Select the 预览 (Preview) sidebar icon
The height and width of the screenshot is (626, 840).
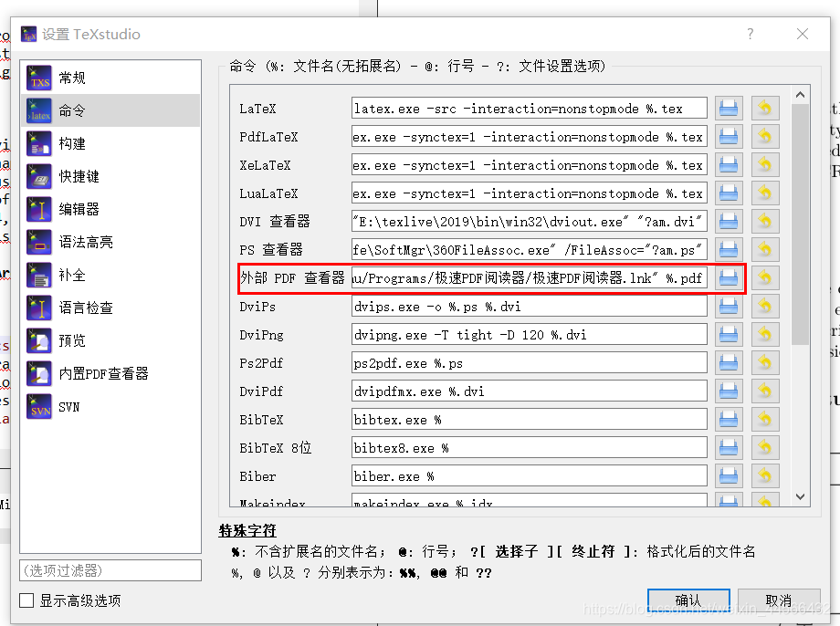38,340
